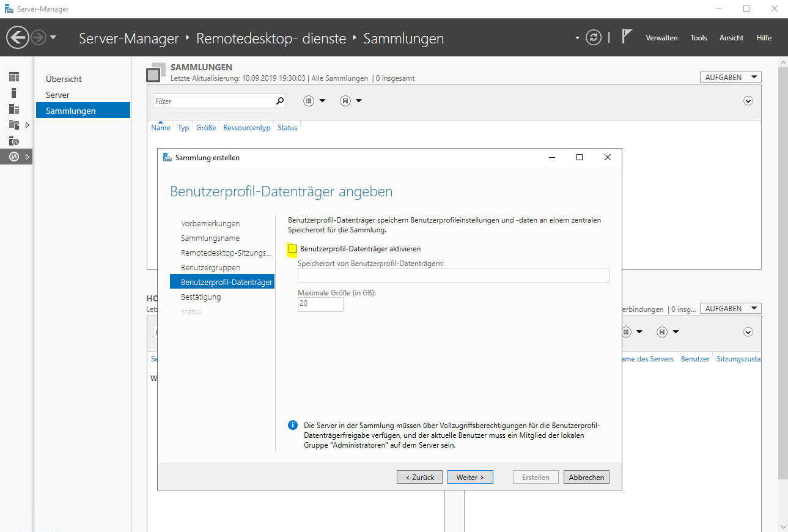Click the Maximale Größe value field
This screenshot has height=532, width=788.
320,304
